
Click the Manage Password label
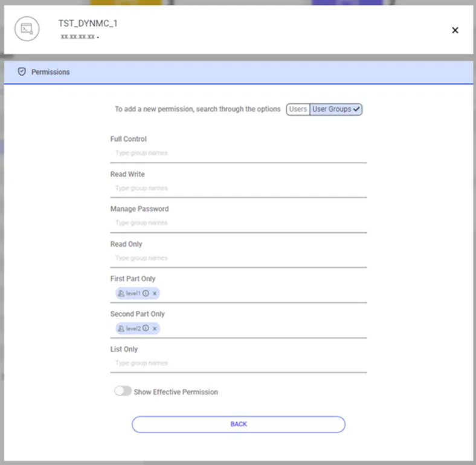pos(140,209)
